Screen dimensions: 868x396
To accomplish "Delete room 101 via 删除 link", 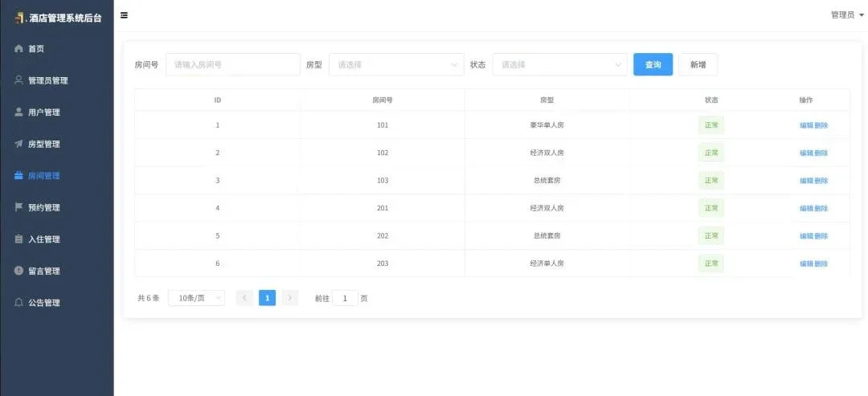I will point(821,125).
